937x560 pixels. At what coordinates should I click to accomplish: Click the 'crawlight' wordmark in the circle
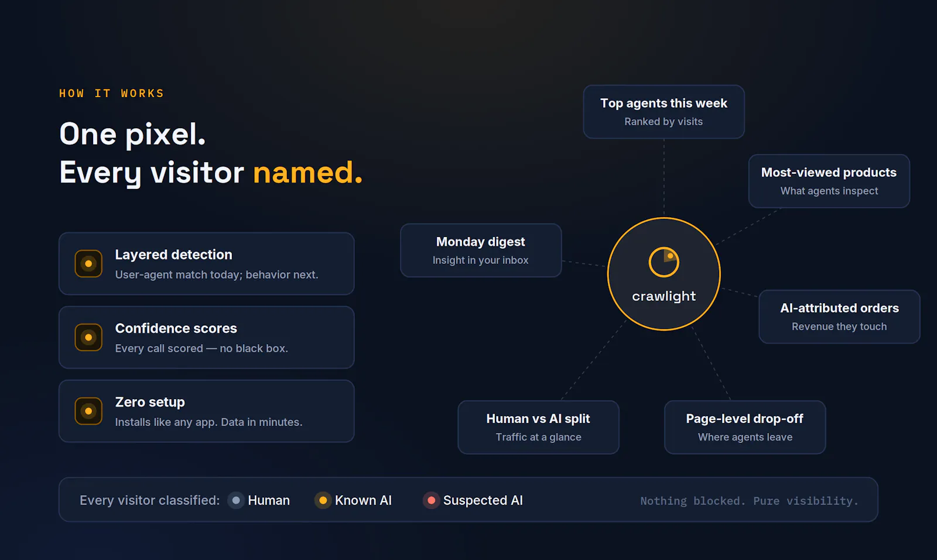pyautogui.click(x=664, y=296)
